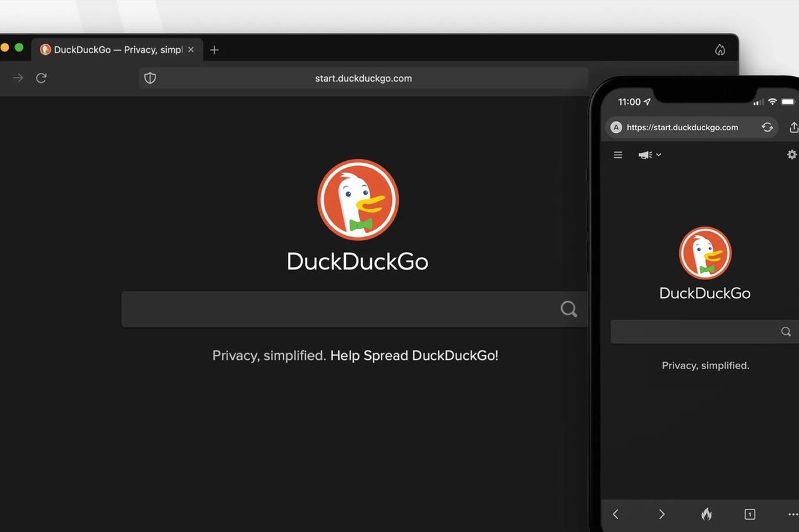Reload the desktop page using the refresh icon
The height and width of the screenshot is (532, 799).
pyautogui.click(x=41, y=77)
